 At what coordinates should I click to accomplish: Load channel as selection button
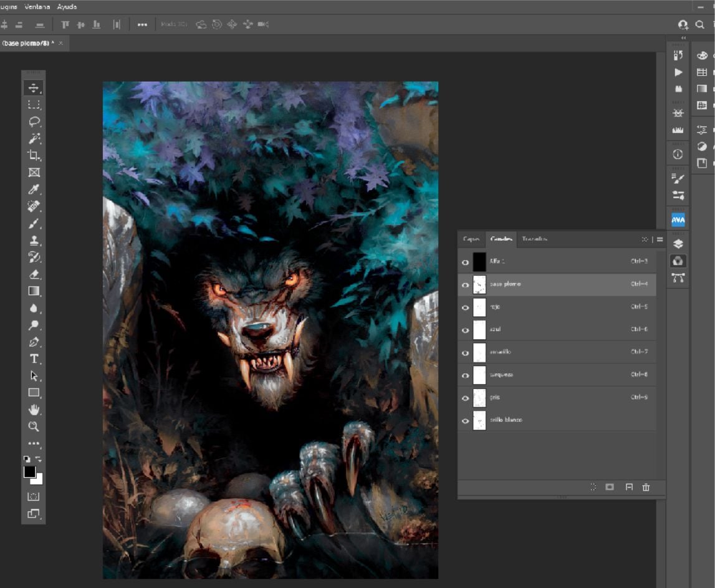click(x=593, y=488)
